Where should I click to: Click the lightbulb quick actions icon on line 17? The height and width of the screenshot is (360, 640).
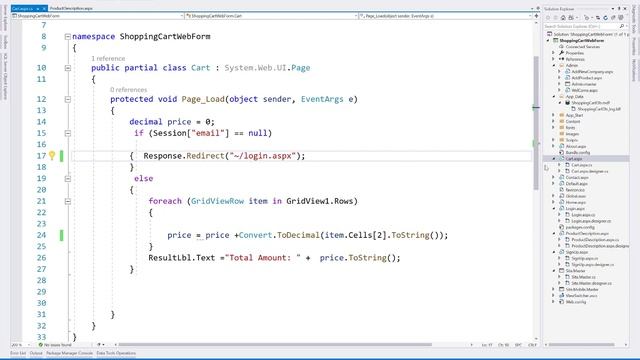(x=52, y=155)
